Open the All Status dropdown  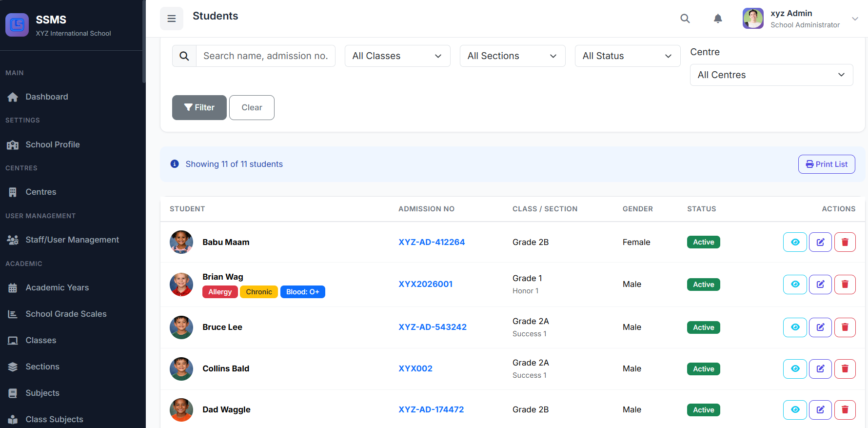(628, 56)
